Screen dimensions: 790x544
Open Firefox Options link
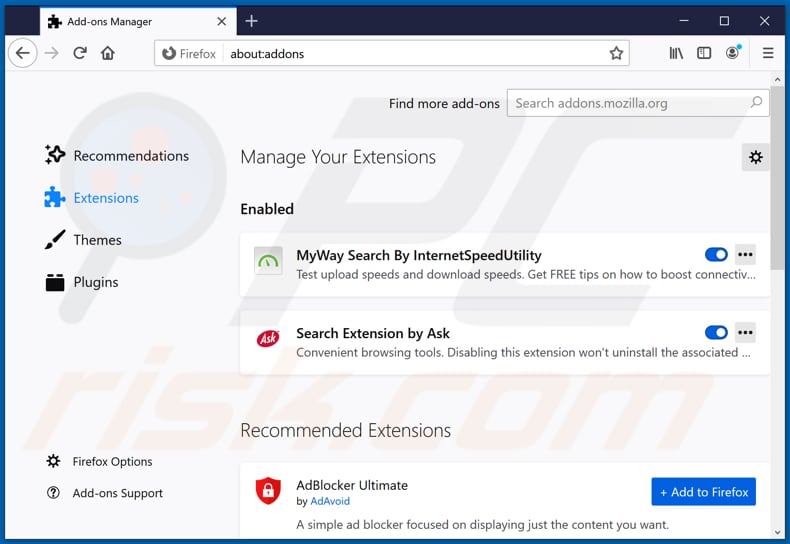click(x=99, y=461)
